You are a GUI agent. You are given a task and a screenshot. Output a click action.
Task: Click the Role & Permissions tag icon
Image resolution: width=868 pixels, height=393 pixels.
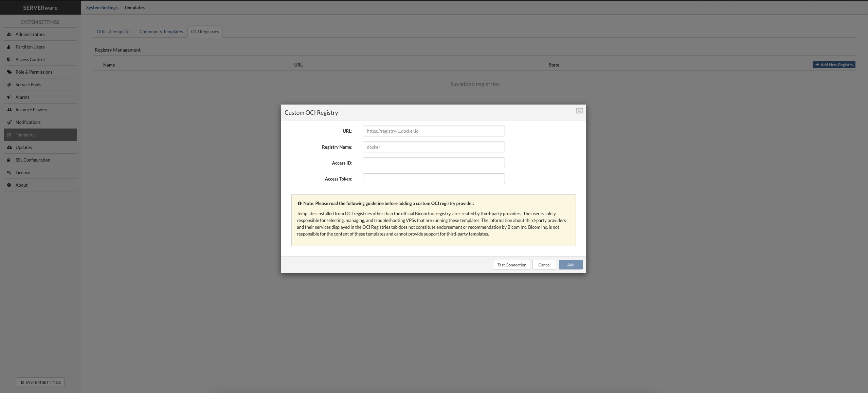tap(9, 72)
